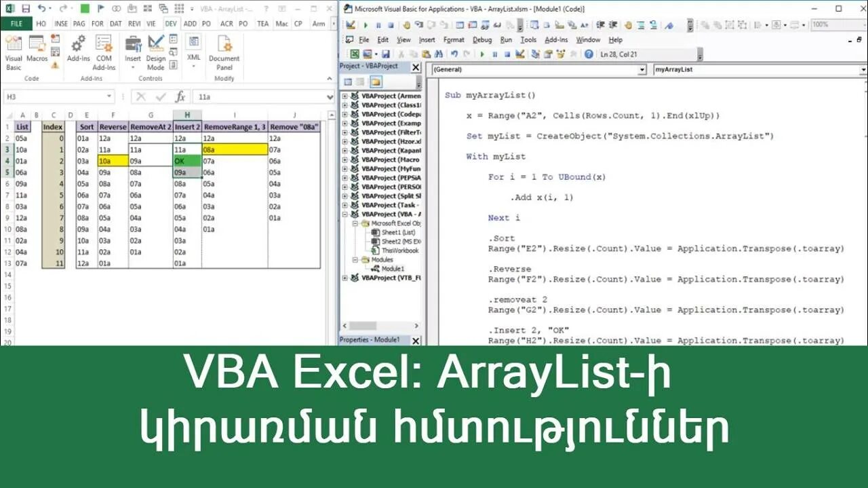Viewport: 868px width, 488px height.
Task: Collapse the Modules folder in project tree
Action: (354, 259)
